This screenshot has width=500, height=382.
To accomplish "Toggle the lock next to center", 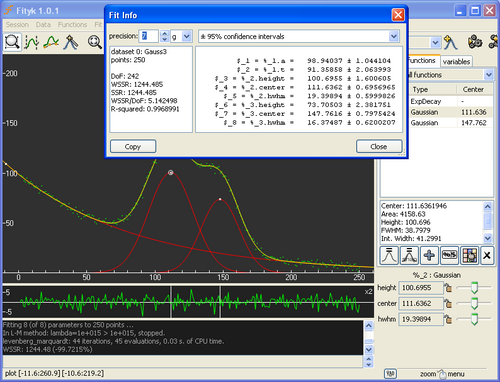I will [449, 303].
